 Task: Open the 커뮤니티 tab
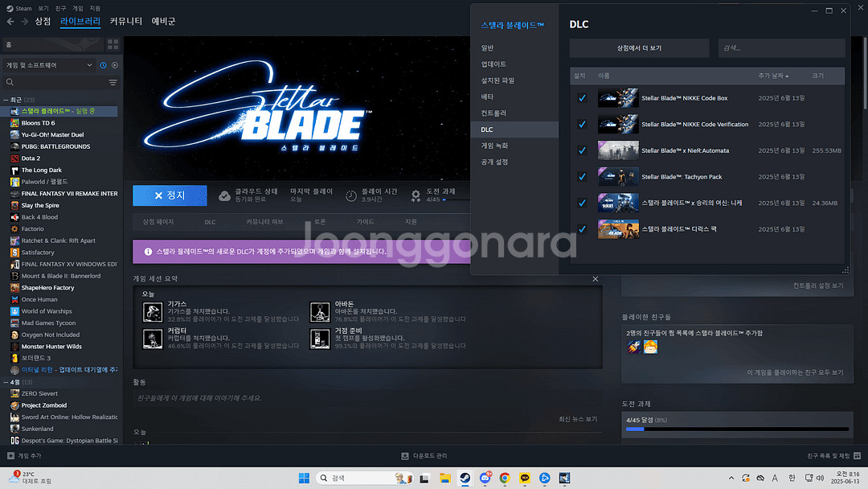click(125, 21)
